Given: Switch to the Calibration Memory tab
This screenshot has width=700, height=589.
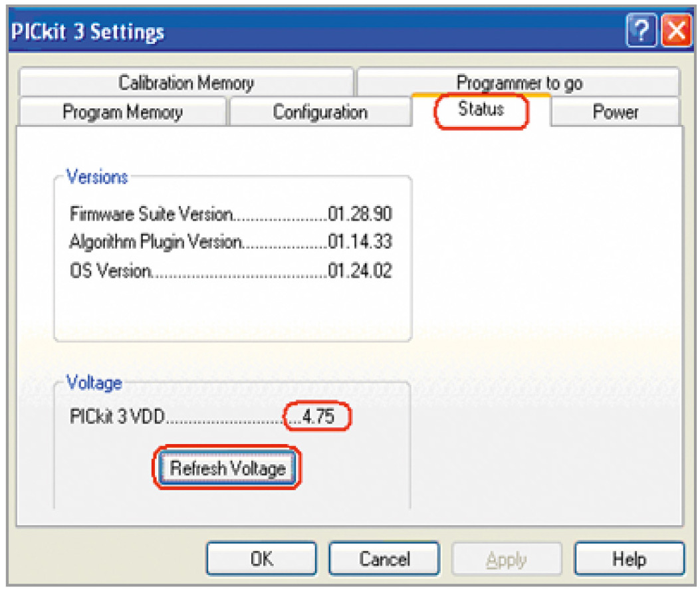Looking at the screenshot, I should 185,83.
